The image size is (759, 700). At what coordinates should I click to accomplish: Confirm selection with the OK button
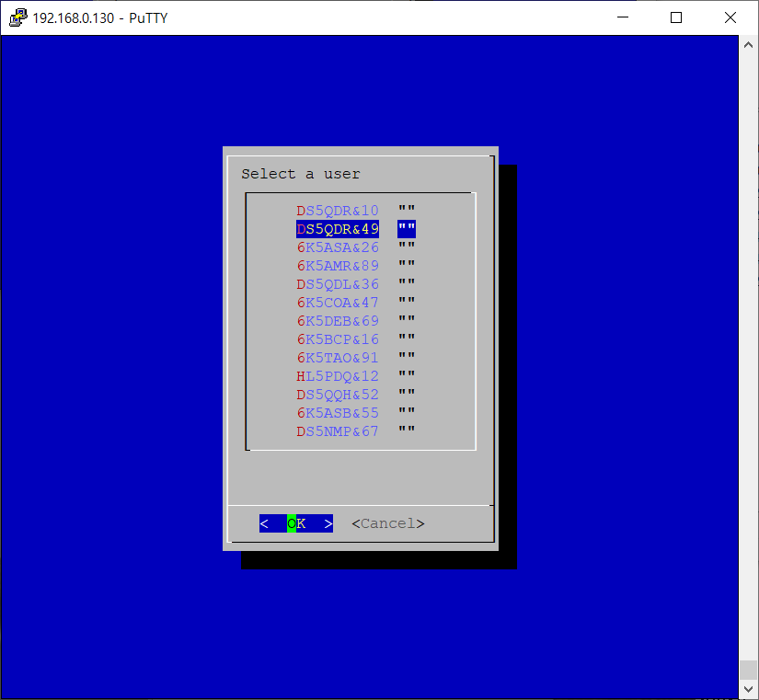[x=295, y=523]
